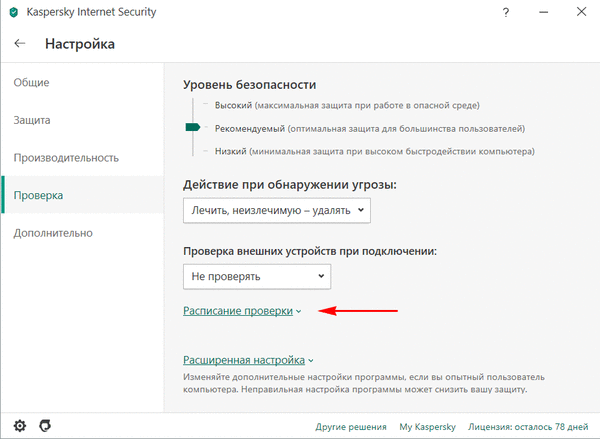The image size is (600, 439).
Task: Open the settings gear icon at bottom
Action: click(x=19, y=425)
